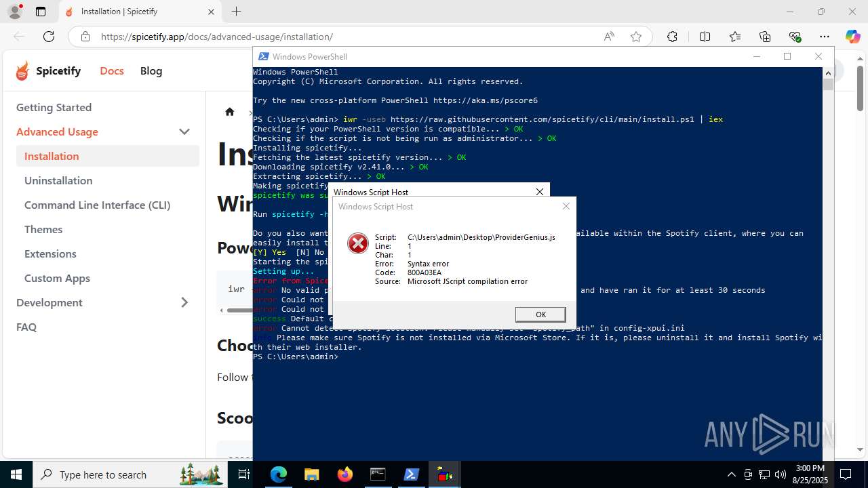The width and height of the screenshot is (868, 488).
Task: Select Installation in the docs sidebar
Action: click(x=108, y=156)
